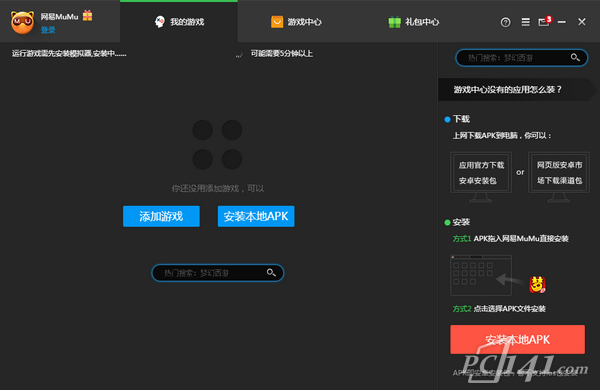Open the messages icon with red badge
This screenshot has height=390, width=600.
pos(545,21)
